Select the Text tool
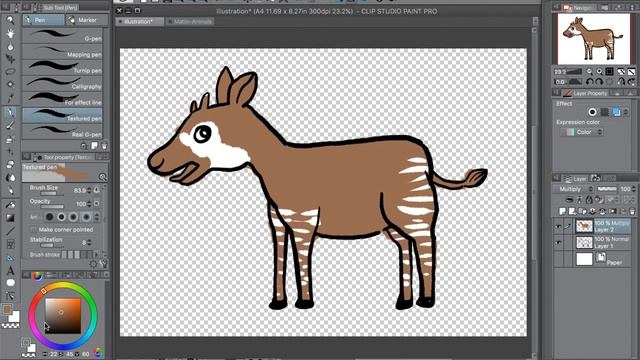 tap(11, 270)
